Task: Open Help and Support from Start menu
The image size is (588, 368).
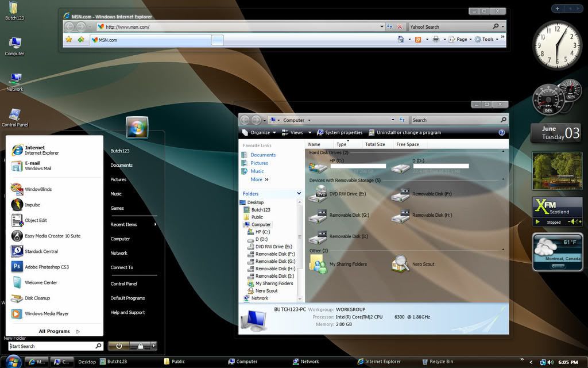Action: [127, 312]
